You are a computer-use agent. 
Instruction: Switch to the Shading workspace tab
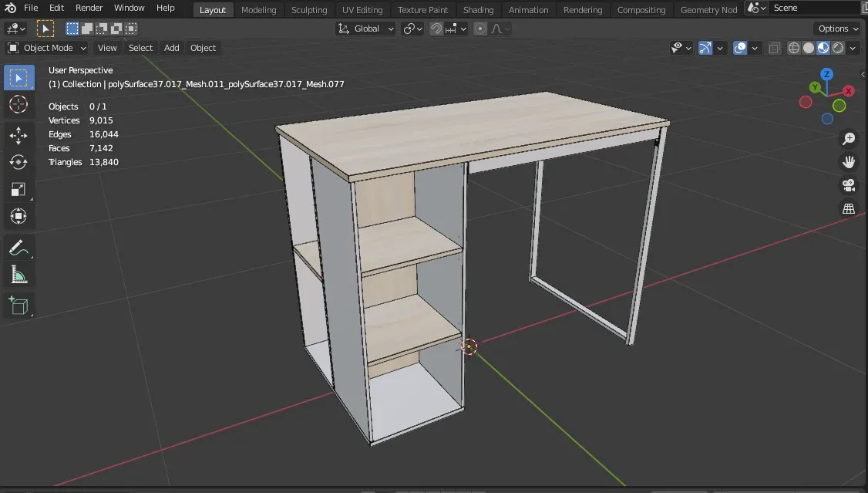pos(478,9)
